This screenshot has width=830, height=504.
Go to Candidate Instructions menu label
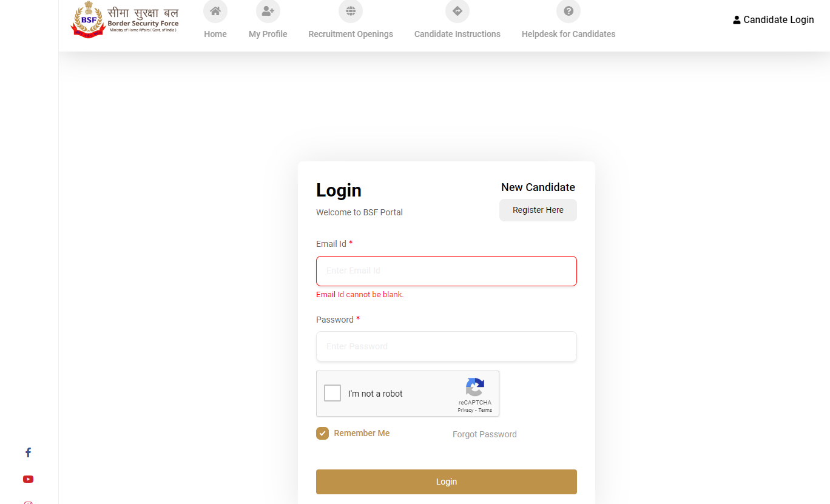[457, 34]
